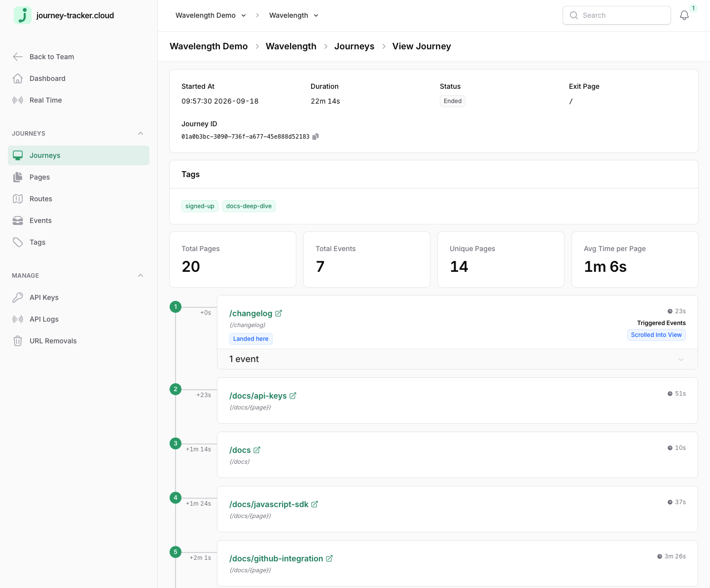This screenshot has width=710, height=588.
Task: Expand the 1 event row chevron
Action: click(x=681, y=359)
